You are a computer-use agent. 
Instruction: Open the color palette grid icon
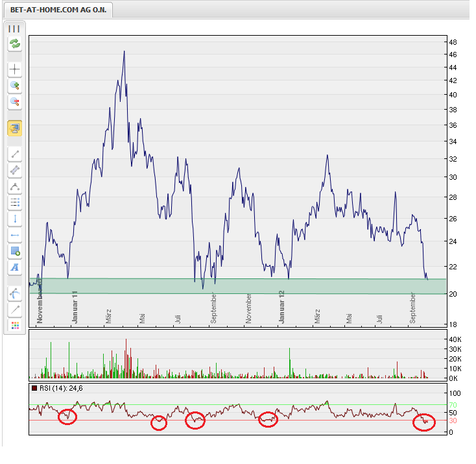coord(14,325)
